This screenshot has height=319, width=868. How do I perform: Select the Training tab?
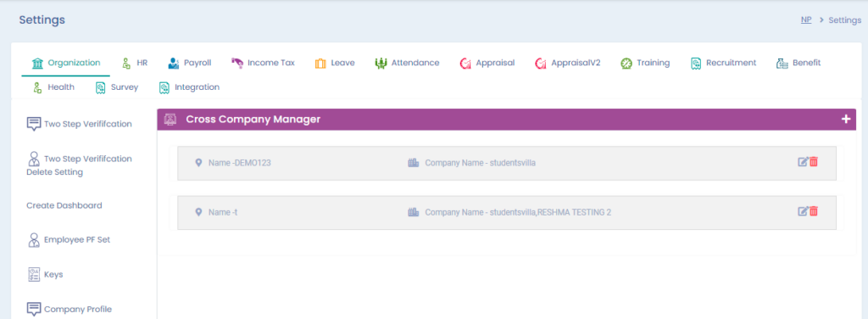tap(645, 63)
